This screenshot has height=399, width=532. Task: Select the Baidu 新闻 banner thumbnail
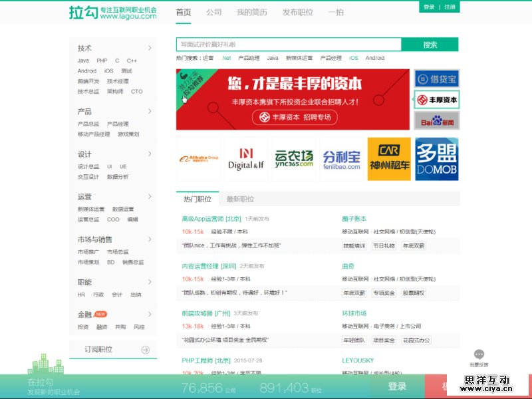pos(437,121)
